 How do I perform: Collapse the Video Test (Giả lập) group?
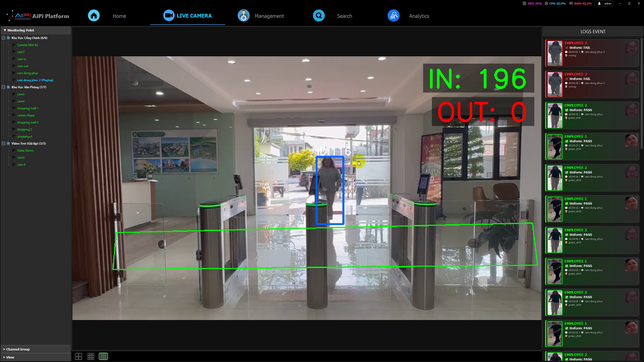4,143
